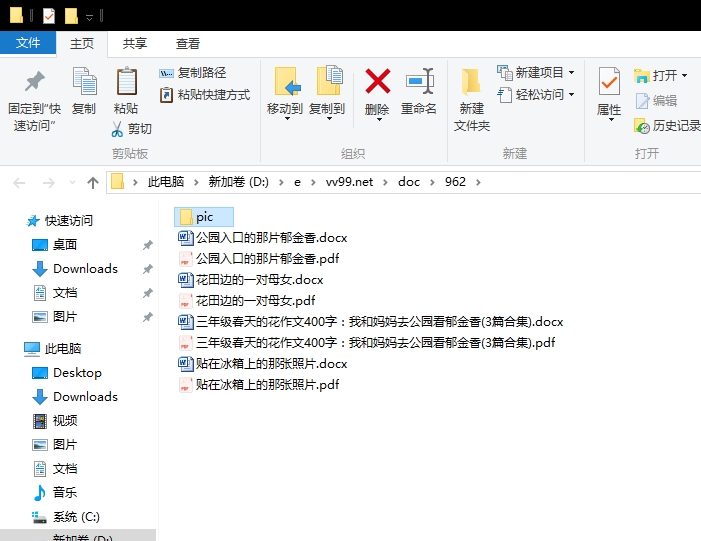
Task: Open the Open (打开) dropdown button
Action: click(660, 76)
